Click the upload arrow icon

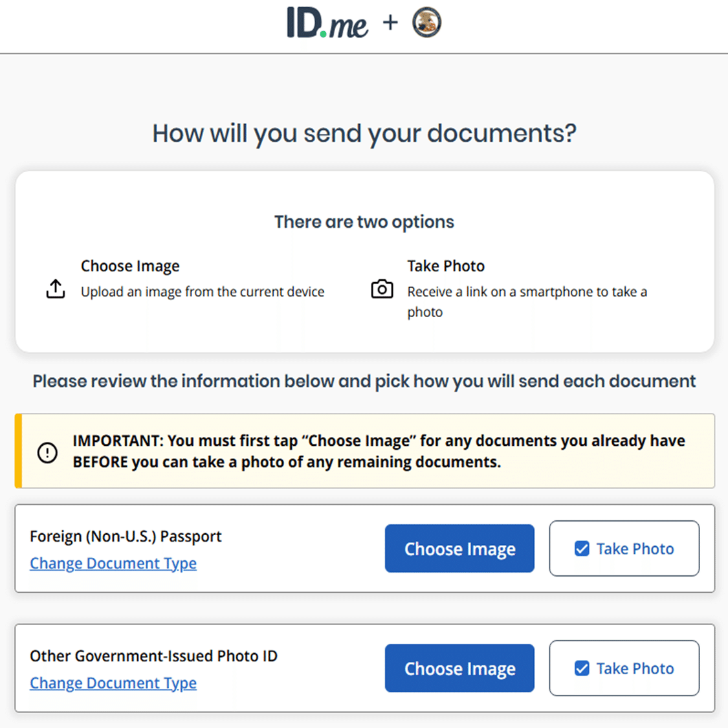[56, 289]
